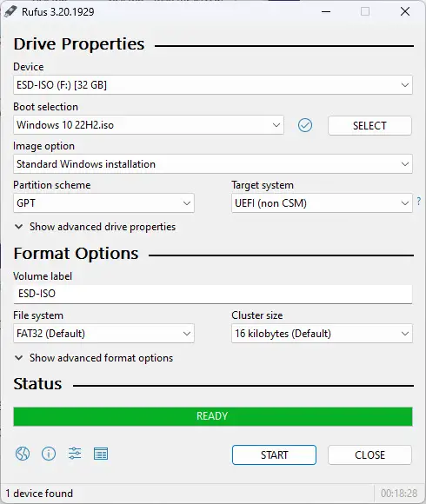Open the Device dropdown ESD-ISO
The height and width of the screenshot is (504, 426).
pyautogui.click(x=212, y=85)
